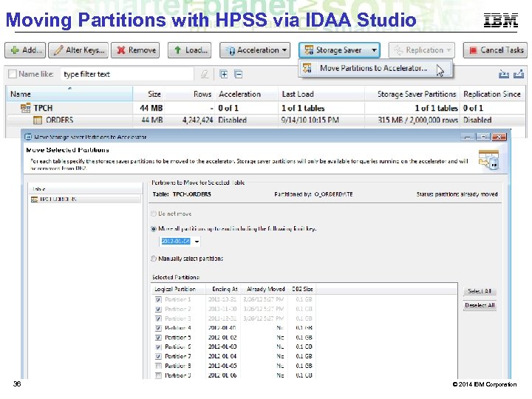
Task: Click the red stop icon on Cancel Tasks
Action: [473, 50]
